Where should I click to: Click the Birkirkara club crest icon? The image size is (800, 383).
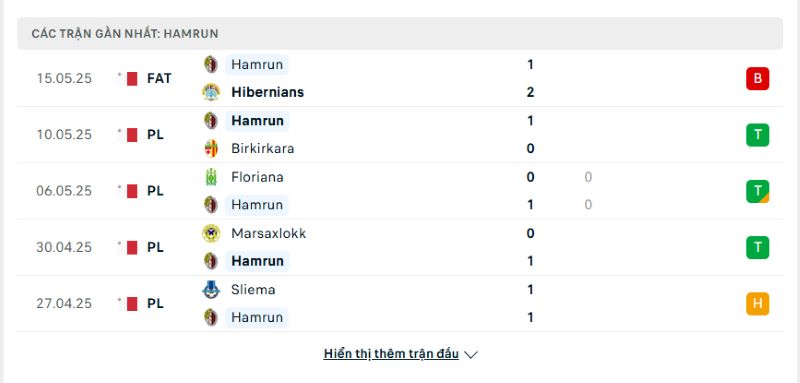pos(211,148)
